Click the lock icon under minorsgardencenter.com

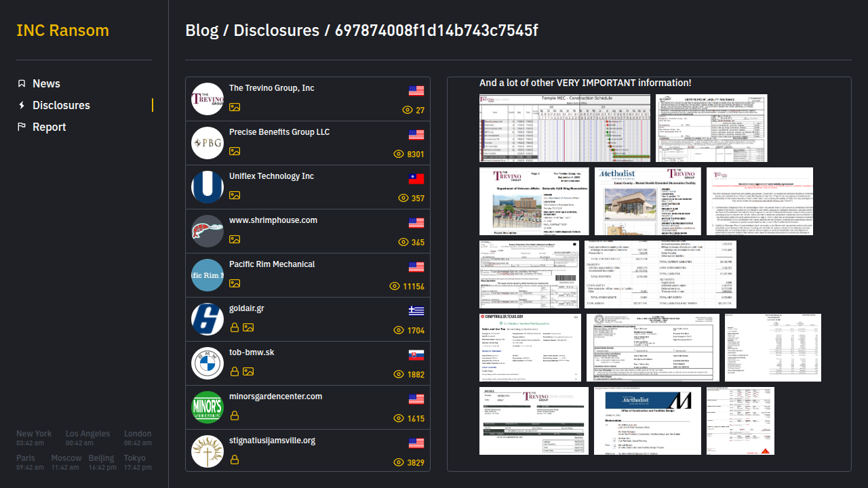tap(235, 415)
